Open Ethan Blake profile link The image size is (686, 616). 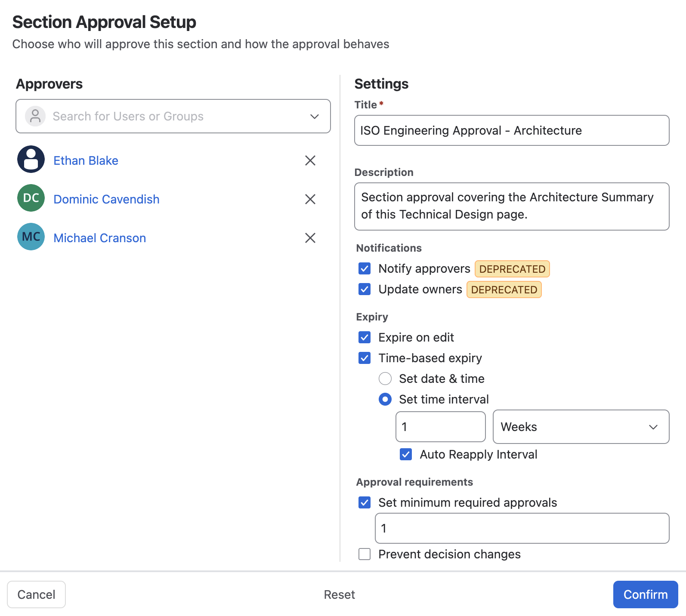tap(86, 160)
